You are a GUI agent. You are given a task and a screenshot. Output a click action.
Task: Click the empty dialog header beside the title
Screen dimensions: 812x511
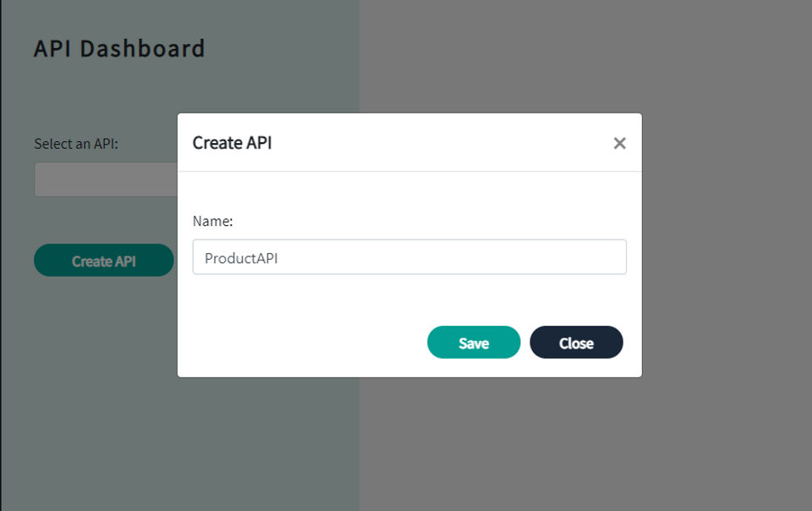[440, 143]
